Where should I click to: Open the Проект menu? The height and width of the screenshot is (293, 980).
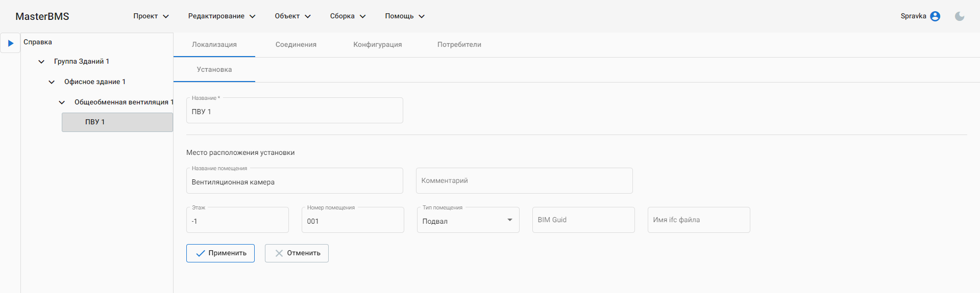[x=151, y=16]
